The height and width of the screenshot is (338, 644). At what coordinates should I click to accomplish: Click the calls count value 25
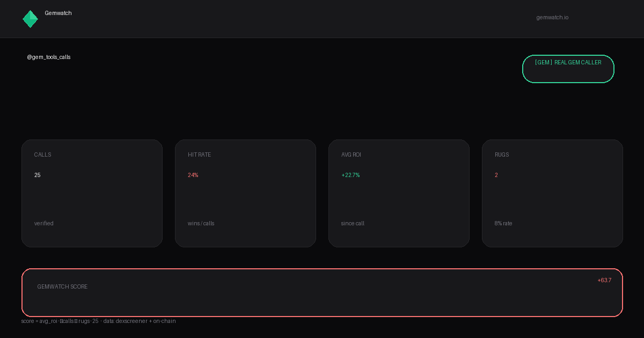[x=38, y=175]
